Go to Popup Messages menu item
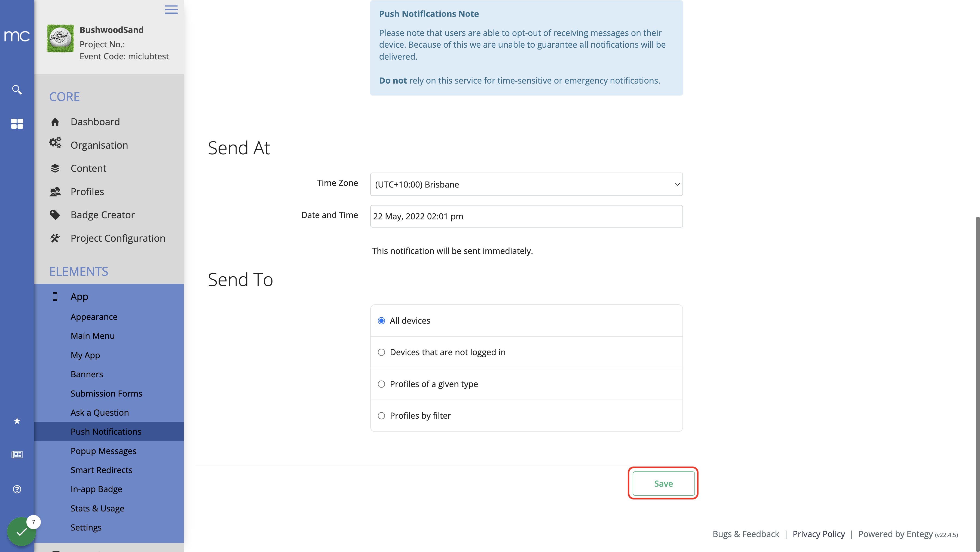Image resolution: width=980 pixels, height=552 pixels. [103, 451]
